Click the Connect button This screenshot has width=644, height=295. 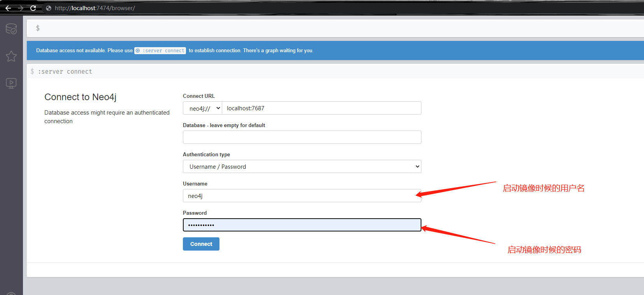201,244
